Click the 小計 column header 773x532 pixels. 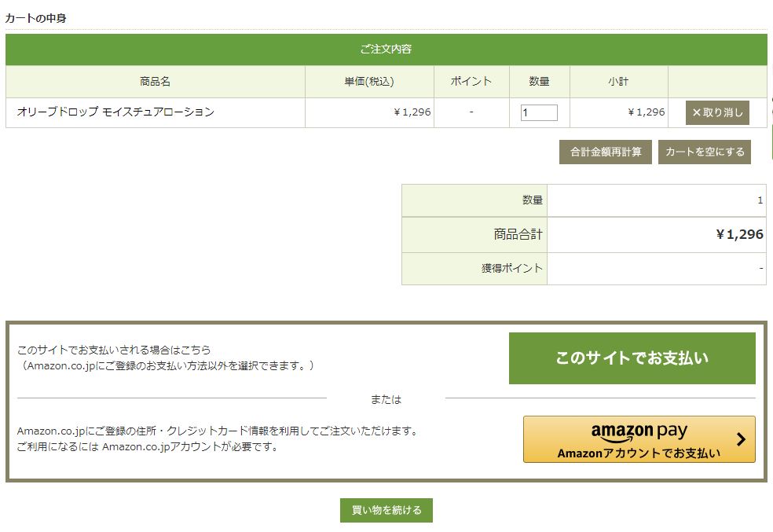click(619, 82)
